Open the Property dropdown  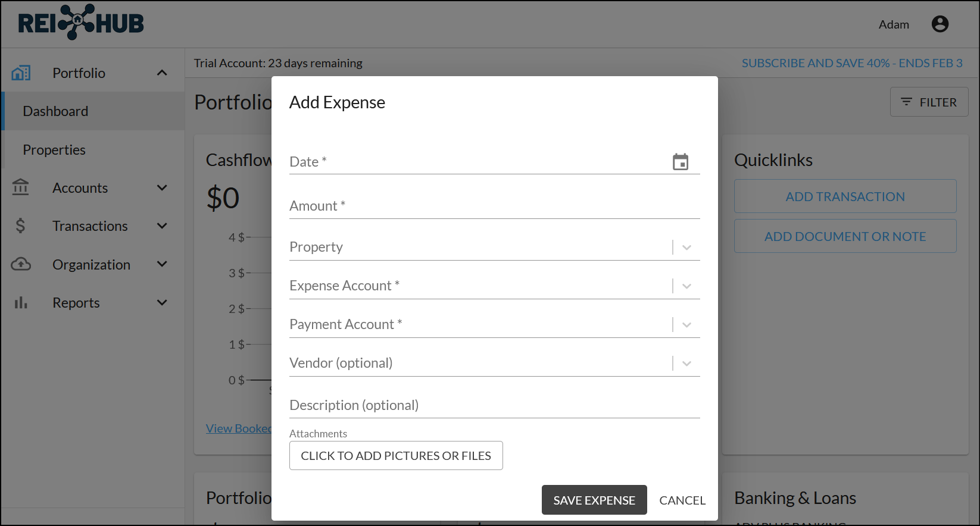[686, 248]
